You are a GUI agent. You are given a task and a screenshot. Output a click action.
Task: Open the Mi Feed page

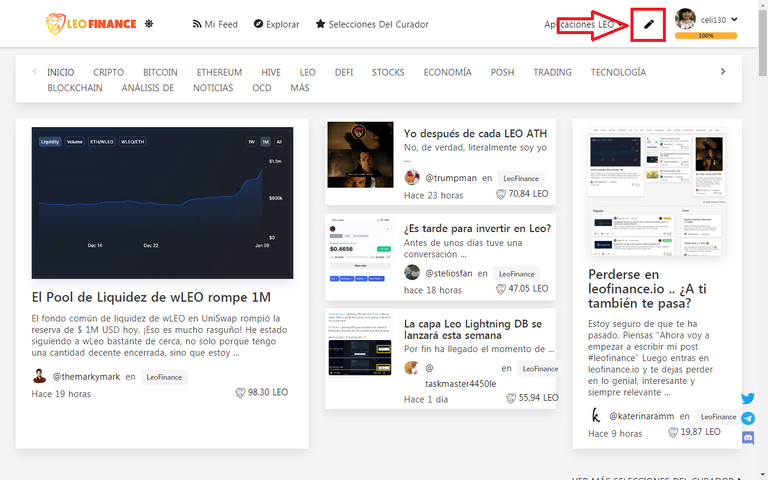(x=215, y=24)
